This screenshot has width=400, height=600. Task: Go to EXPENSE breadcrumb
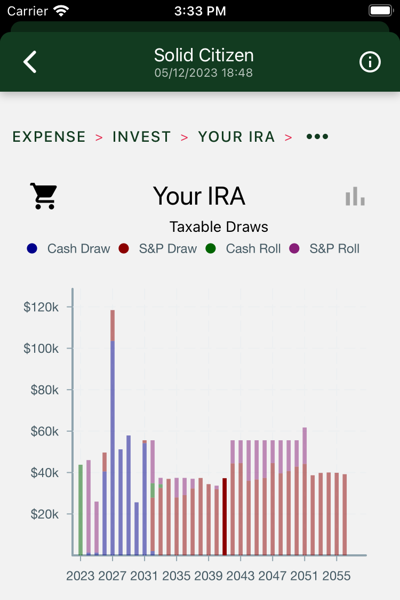point(49,137)
